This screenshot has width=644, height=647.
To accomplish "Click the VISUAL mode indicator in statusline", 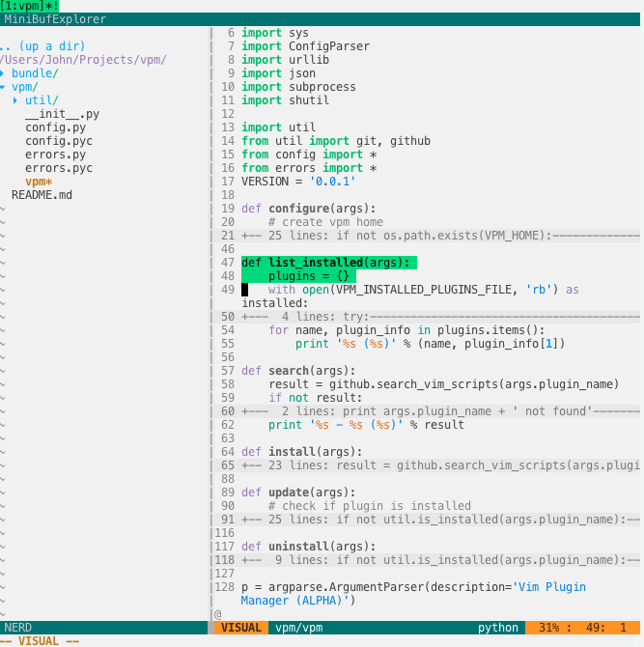I will click(241, 628).
